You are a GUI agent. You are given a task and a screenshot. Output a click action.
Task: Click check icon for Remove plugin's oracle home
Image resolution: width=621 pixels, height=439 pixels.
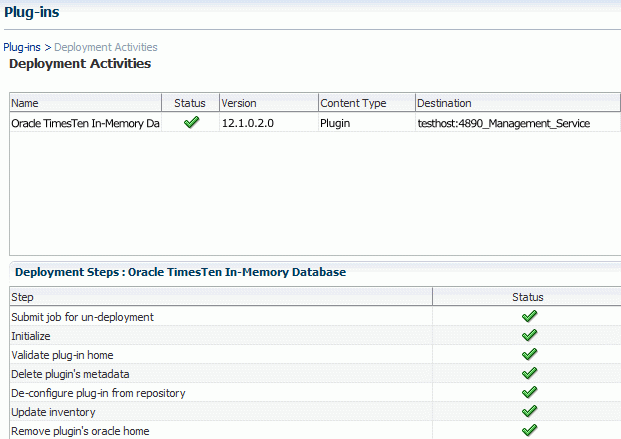[530, 430]
